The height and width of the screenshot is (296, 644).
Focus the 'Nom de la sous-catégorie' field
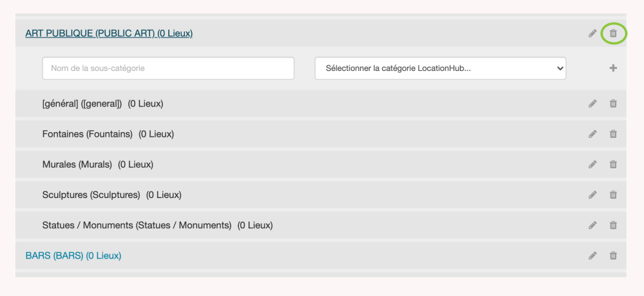[168, 68]
